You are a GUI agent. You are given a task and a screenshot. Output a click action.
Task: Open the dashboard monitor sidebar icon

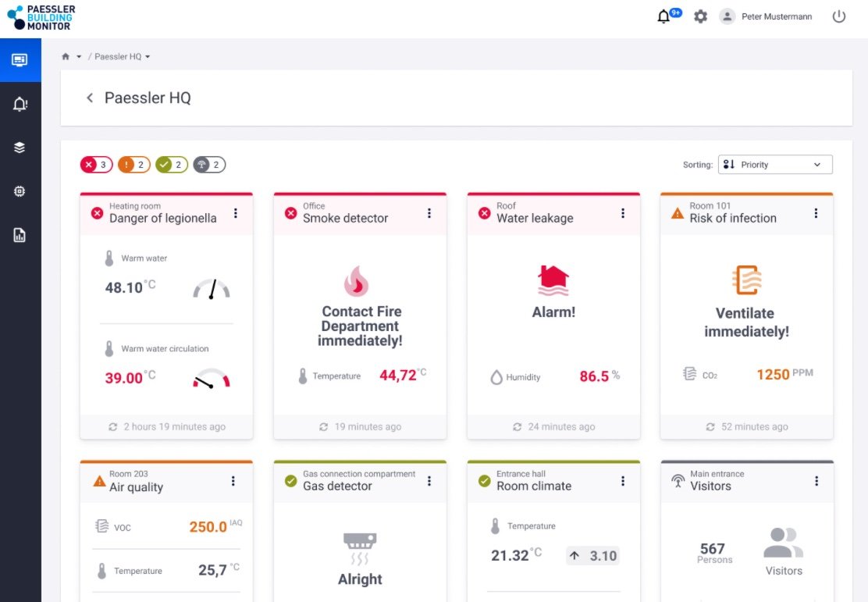(x=20, y=60)
